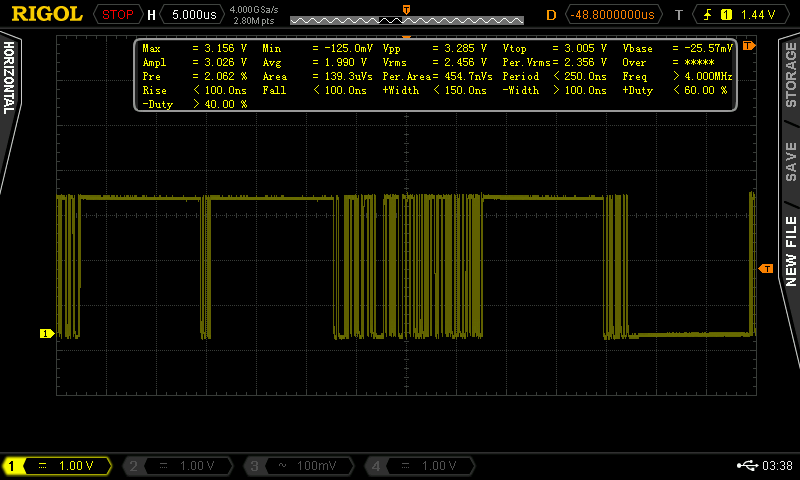Click the Freq > 4.000MHz measurement
Viewport: 800px width, 480px height.
pos(678,77)
